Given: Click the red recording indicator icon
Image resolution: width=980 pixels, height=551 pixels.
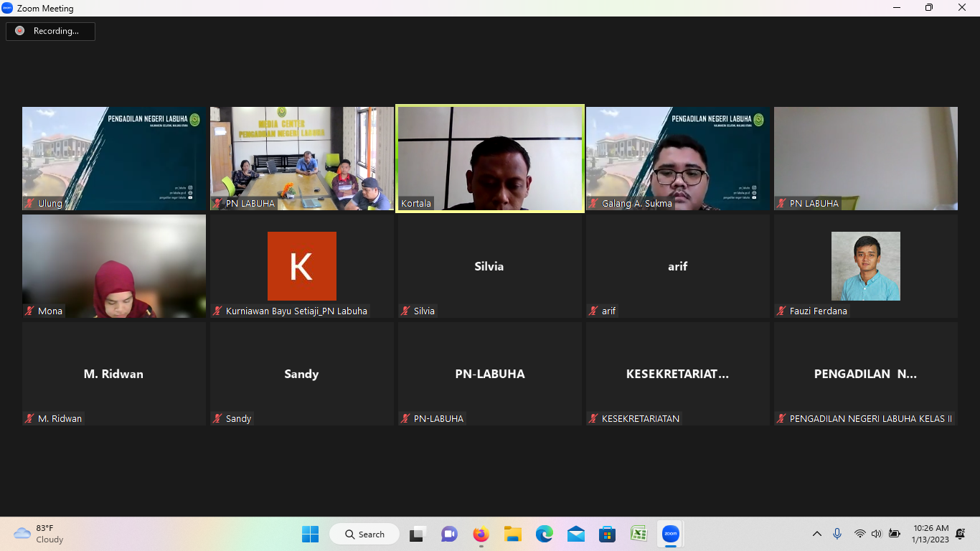Looking at the screenshot, I should (19, 31).
